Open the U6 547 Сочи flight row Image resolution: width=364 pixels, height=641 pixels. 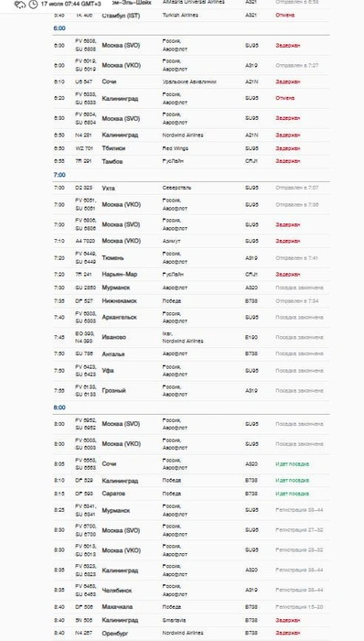[x=191, y=81]
